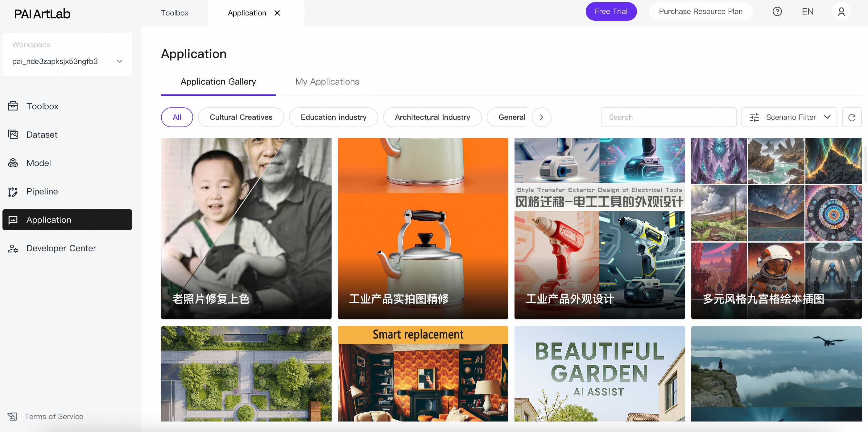Viewport: 868px width, 432px height.
Task: Click the Toolbox sidebar icon
Action: pos(13,106)
